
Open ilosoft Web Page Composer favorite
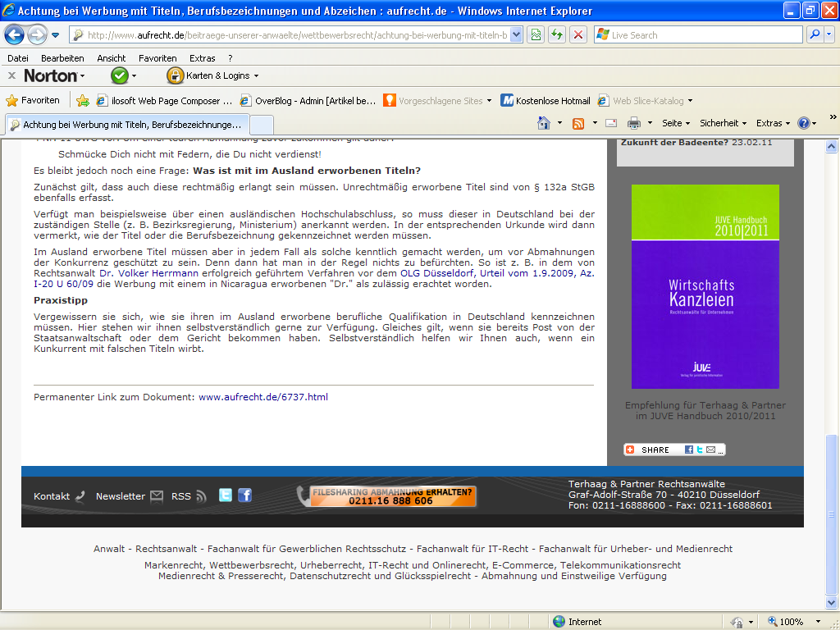[164, 101]
